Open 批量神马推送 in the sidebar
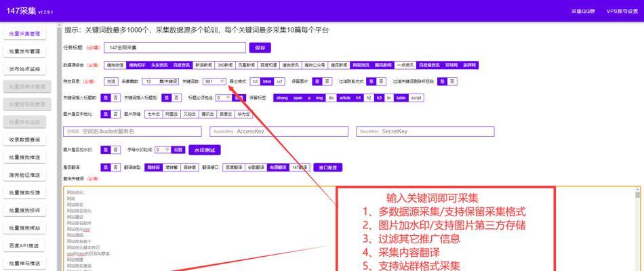 pyautogui.click(x=24, y=263)
